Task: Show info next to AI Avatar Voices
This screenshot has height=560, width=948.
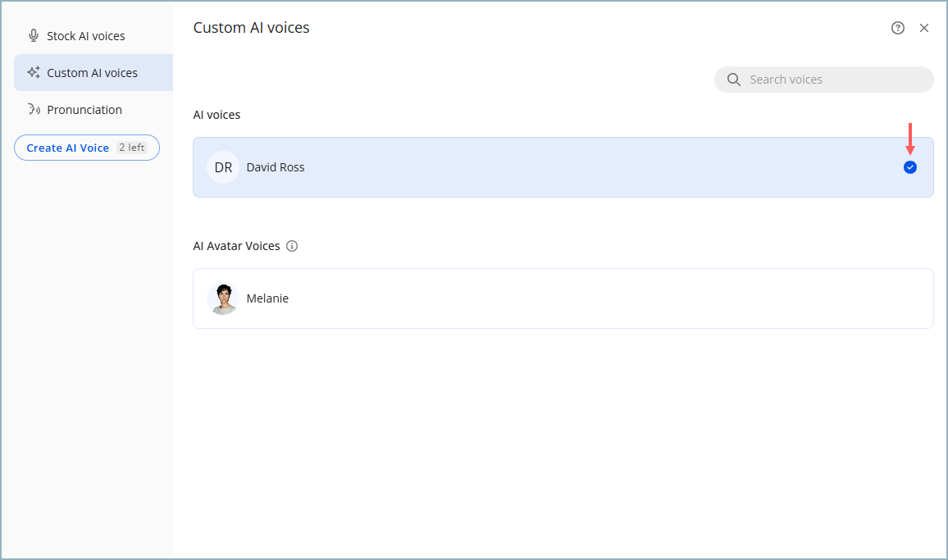Action: [x=292, y=246]
